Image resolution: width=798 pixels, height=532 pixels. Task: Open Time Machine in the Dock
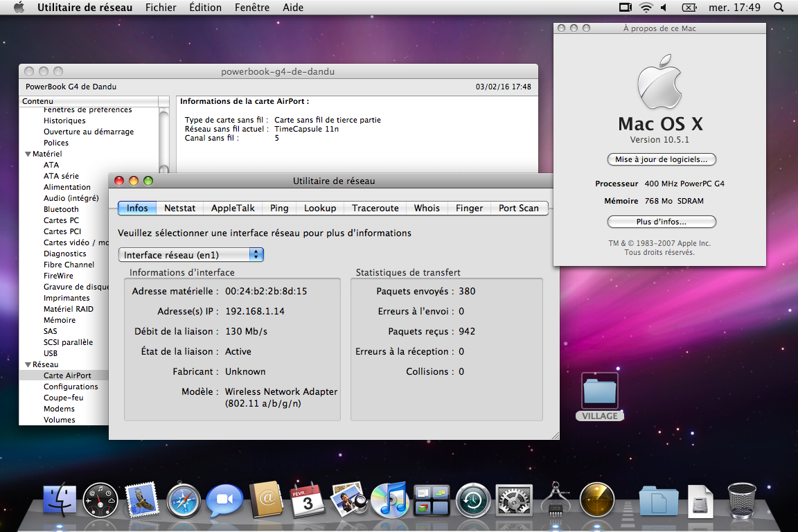pyautogui.click(x=473, y=500)
